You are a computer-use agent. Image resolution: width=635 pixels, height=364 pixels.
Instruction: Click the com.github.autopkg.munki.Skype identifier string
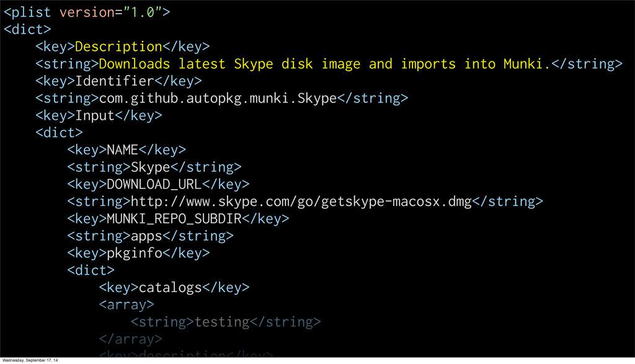[x=218, y=98]
